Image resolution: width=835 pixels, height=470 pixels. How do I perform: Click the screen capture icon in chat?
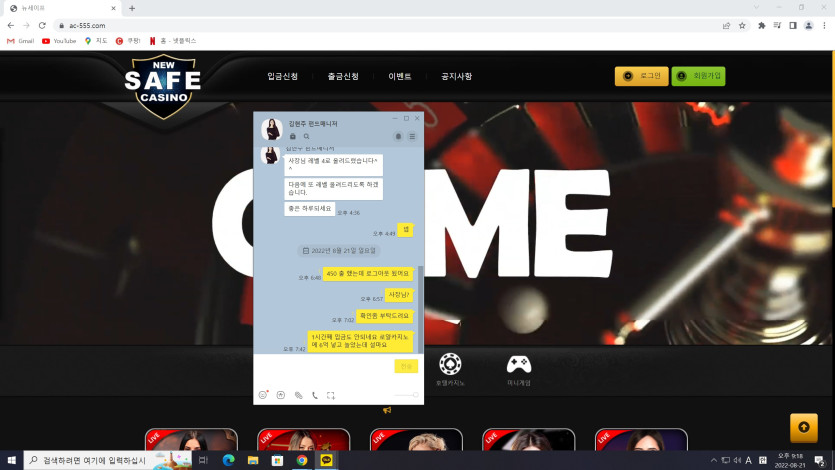click(331, 395)
